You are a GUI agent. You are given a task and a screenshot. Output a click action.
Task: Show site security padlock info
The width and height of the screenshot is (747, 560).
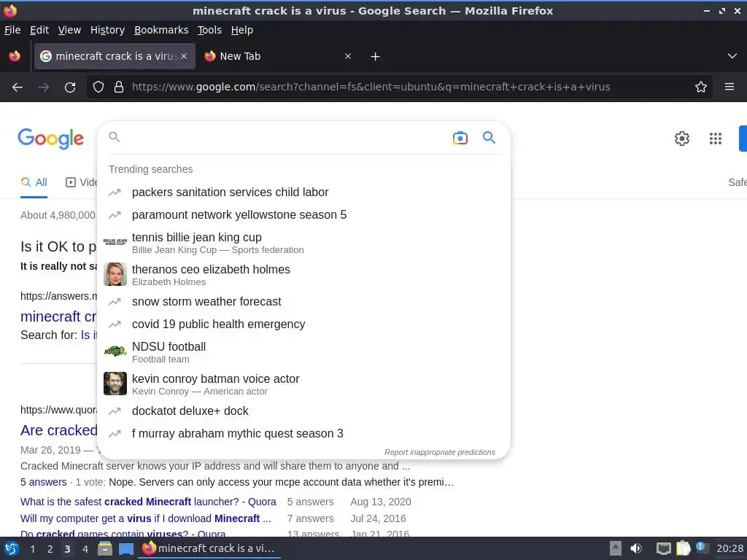[x=119, y=87]
